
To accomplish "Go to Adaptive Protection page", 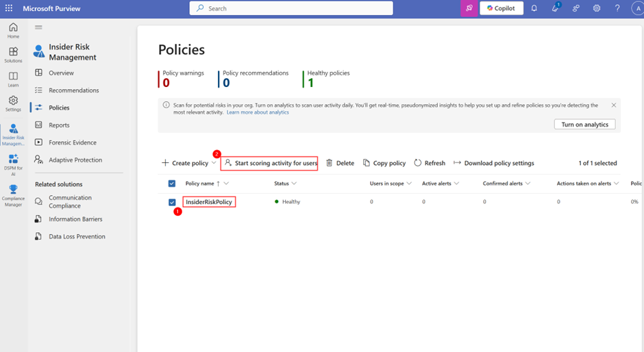I will 77,160.
